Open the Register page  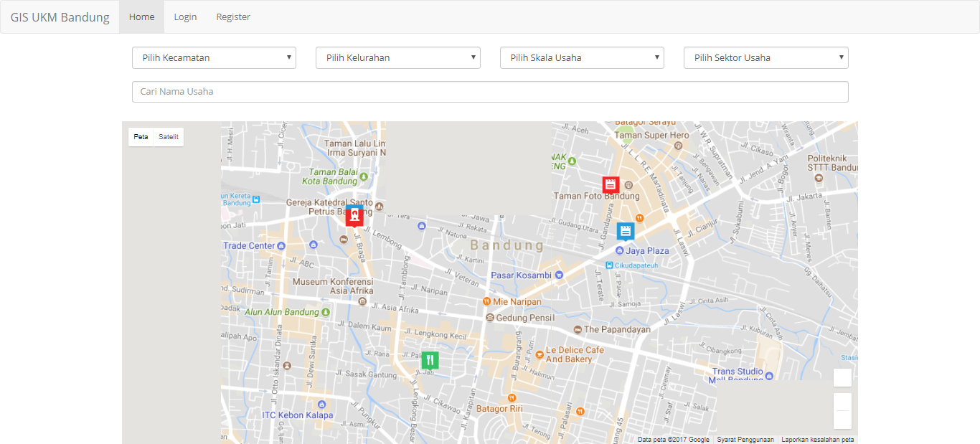tap(233, 16)
